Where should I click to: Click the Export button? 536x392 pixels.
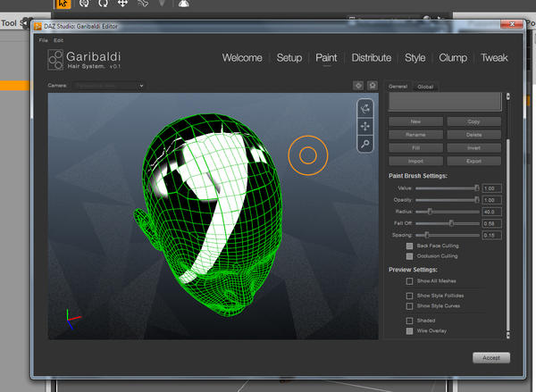coord(473,161)
